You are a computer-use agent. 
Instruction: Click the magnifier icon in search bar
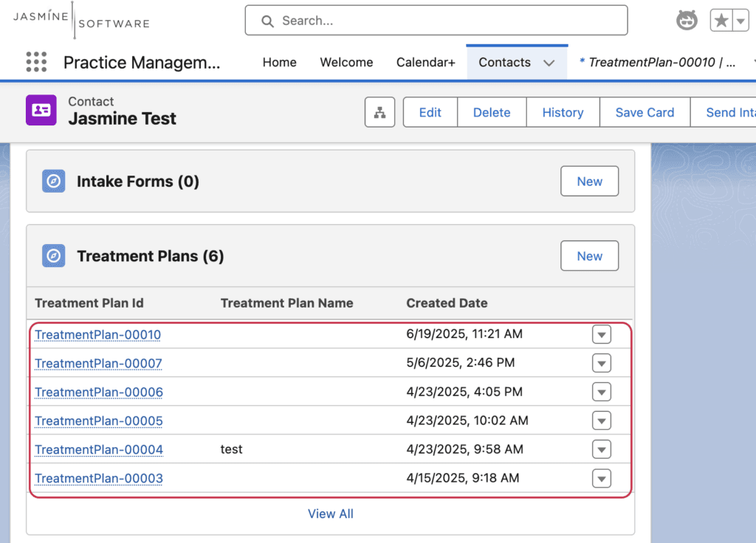(x=267, y=21)
